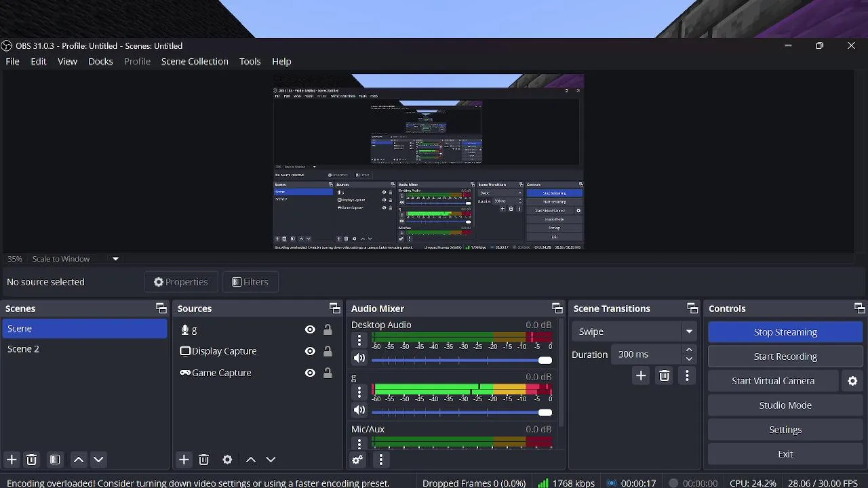Viewport: 868px width, 488px height.
Task: Open advanced audio properties gear icon
Action: 357,460
